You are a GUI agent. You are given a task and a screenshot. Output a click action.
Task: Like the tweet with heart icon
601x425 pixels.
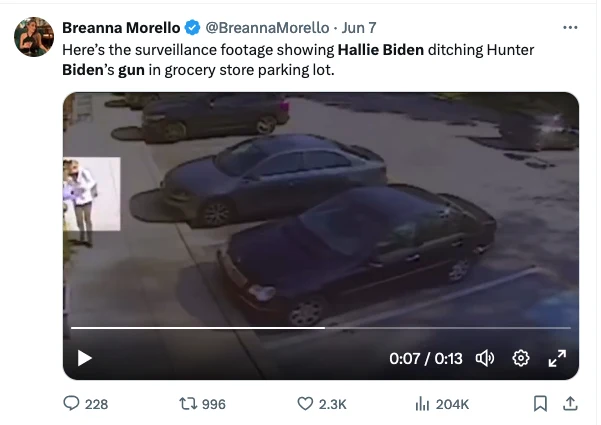click(305, 404)
